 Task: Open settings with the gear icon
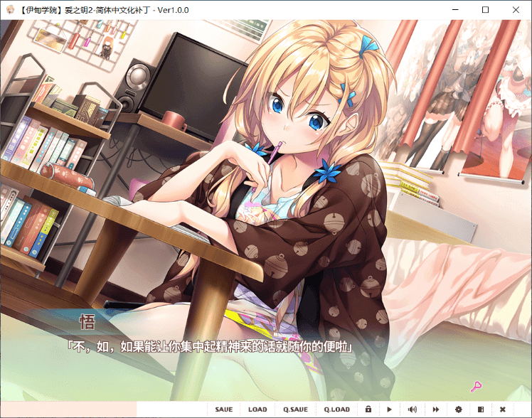point(458,409)
